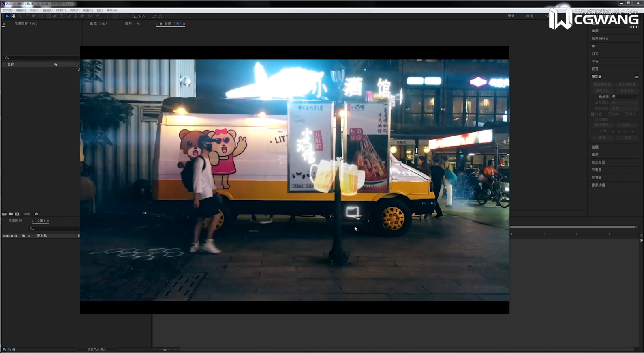Click the expand snapping bounds icon
The width and height of the screenshot is (644, 353).
click(160, 16)
